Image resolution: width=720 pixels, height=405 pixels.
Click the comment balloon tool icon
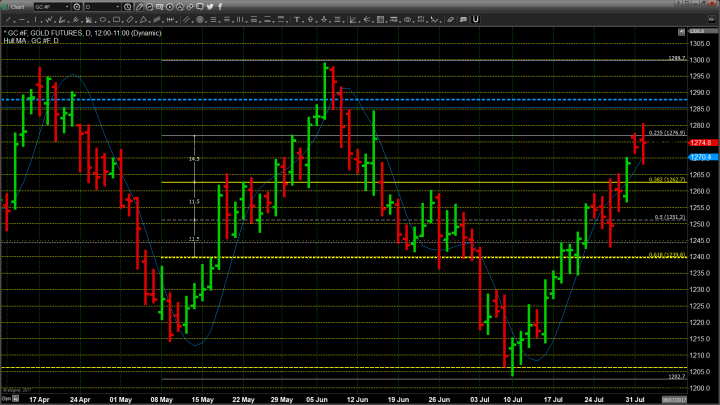tap(463, 20)
